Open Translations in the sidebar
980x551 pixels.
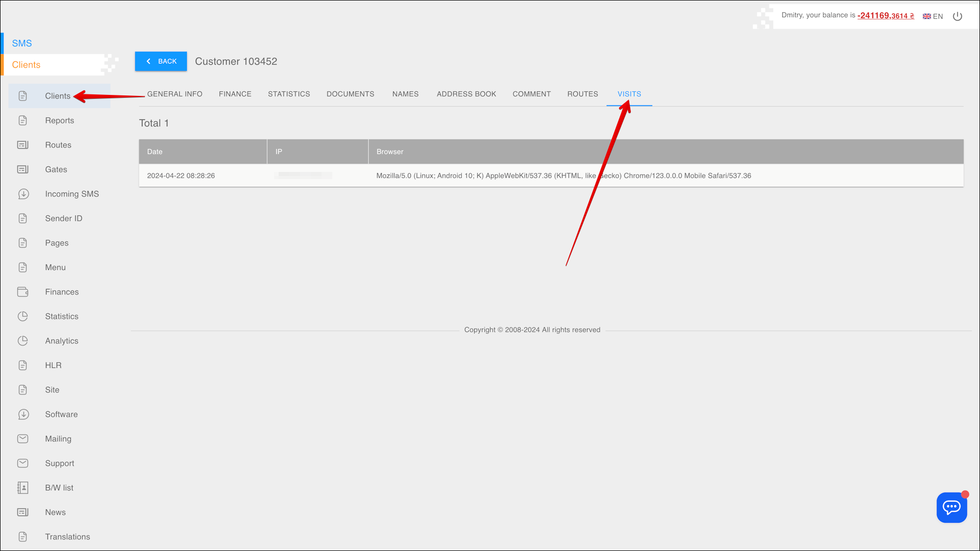(x=67, y=537)
